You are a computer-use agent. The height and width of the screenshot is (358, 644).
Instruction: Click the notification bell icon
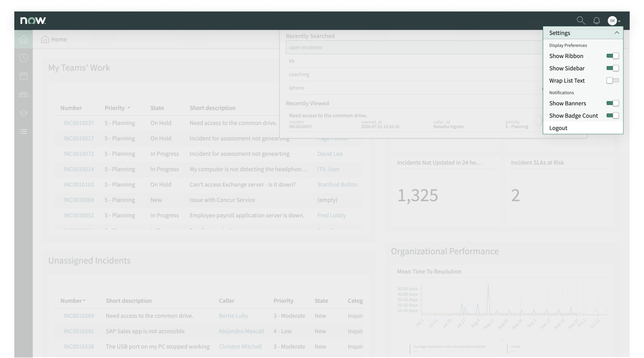(596, 21)
